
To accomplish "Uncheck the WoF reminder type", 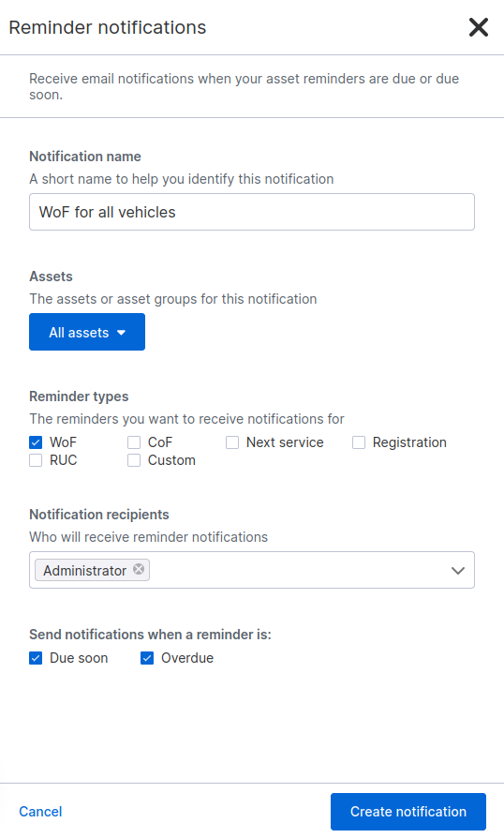I will coord(36,442).
